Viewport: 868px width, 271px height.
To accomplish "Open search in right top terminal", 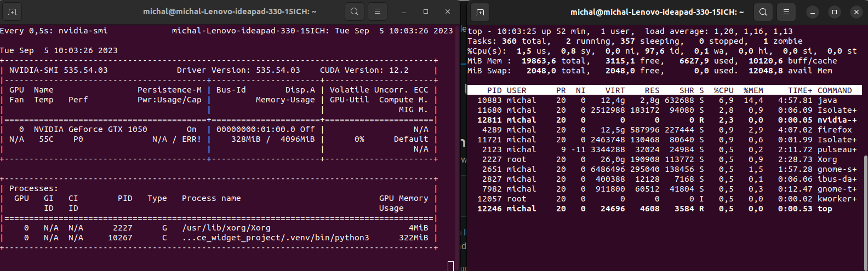I will click(763, 12).
